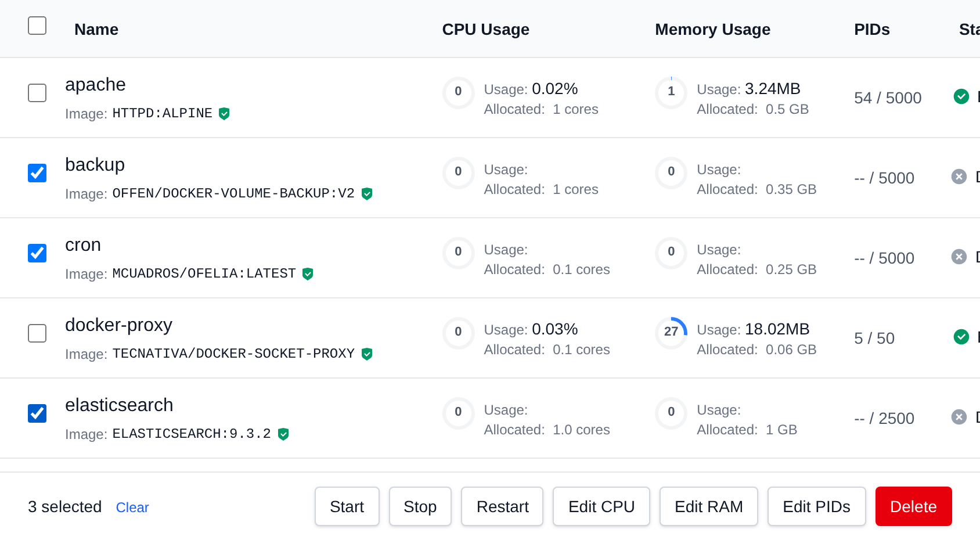
Task: Click the green running status icon for docker-proxy
Action: coord(961,337)
